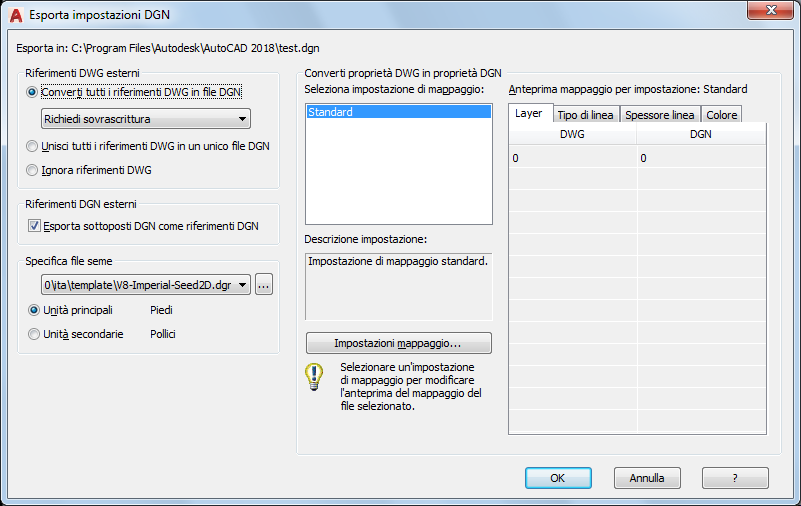This screenshot has width=801, height=506.
Task: Switch to the Tipo di linea tab
Action: (585, 115)
